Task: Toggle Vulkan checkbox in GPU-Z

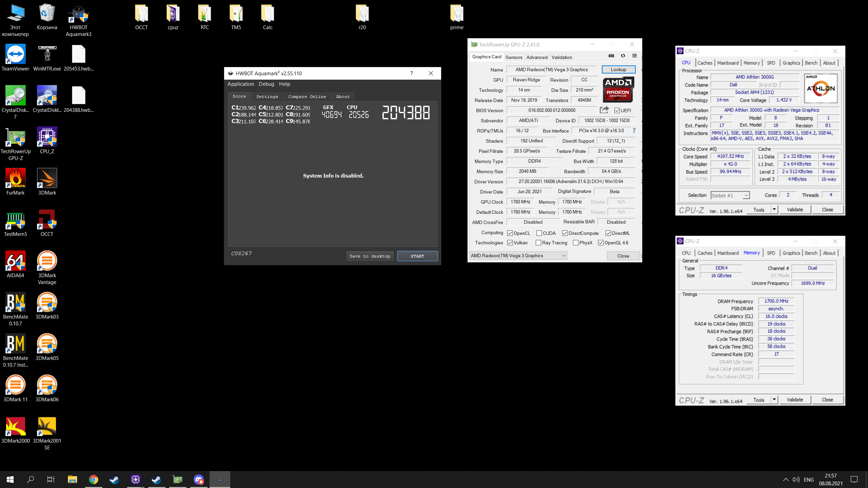Action: pyautogui.click(x=510, y=243)
